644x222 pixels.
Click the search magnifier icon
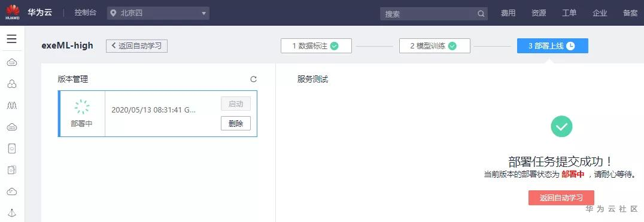tap(481, 14)
